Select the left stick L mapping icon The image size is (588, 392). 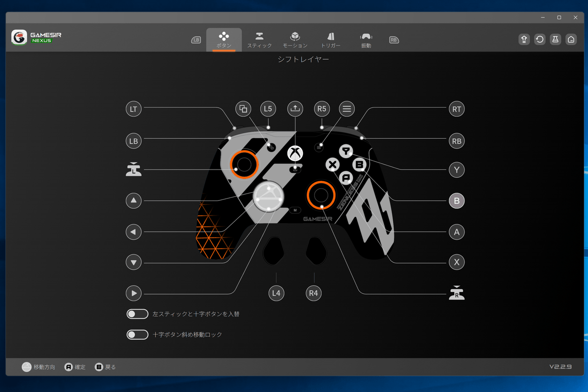[x=133, y=170]
